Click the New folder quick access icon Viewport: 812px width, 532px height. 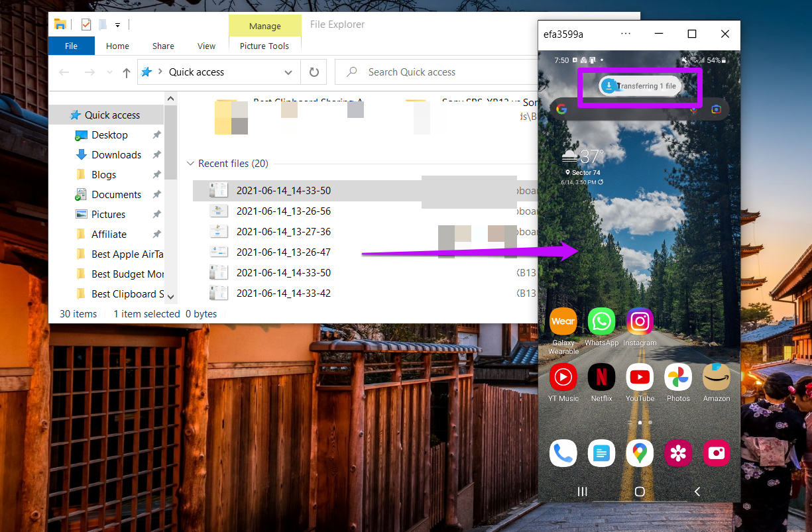(x=103, y=25)
